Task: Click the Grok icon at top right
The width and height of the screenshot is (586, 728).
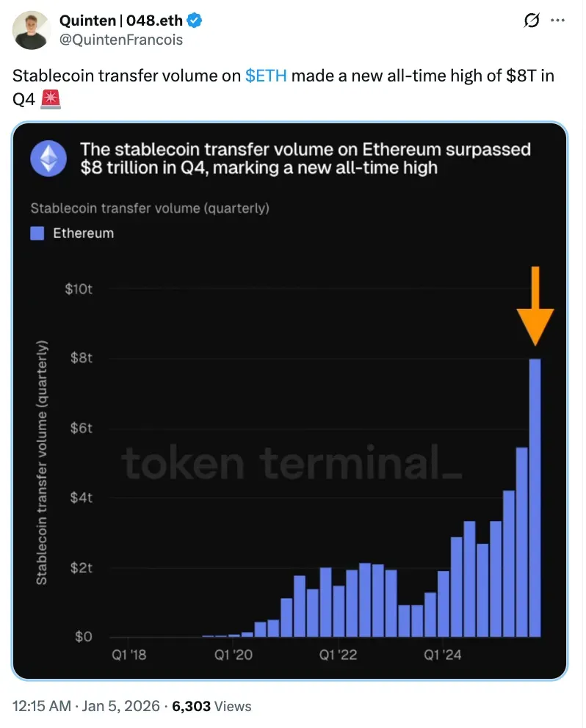Action: (531, 22)
